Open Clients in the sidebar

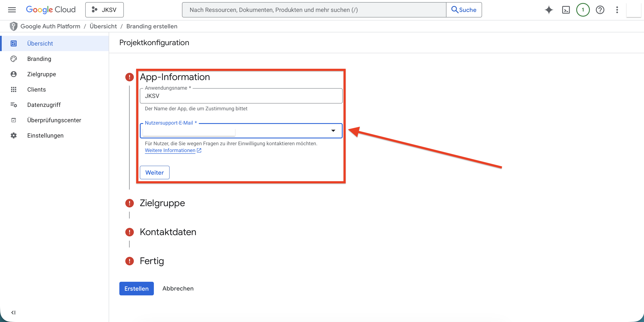click(36, 89)
